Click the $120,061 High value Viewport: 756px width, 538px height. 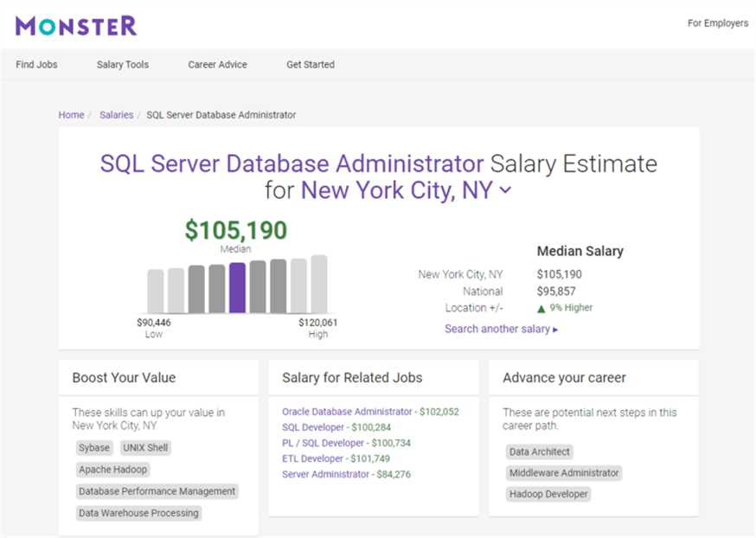(317, 323)
